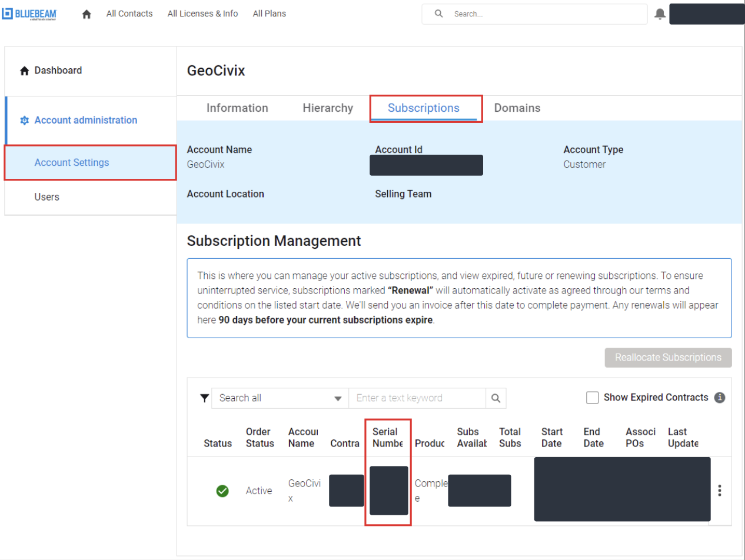Click the Enter a text keyword field
The image size is (745, 560).
(x=417, y=398)
